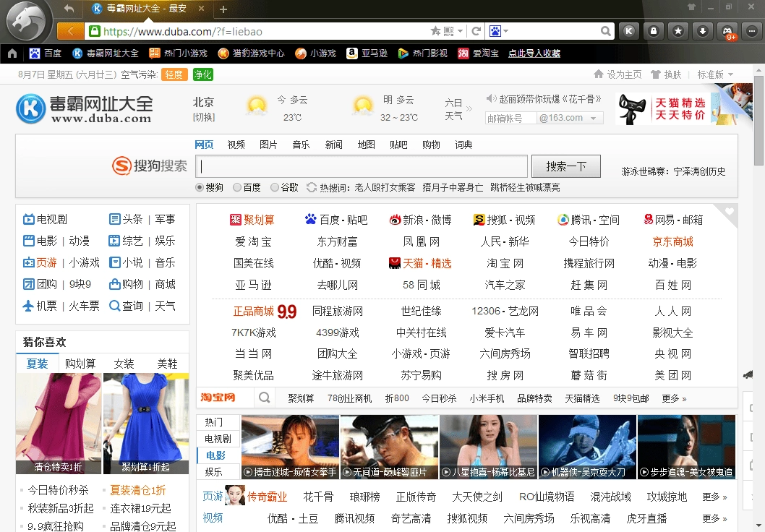Click the Liebao browser leopard logo
The image size is (765, 532).
click(x=26, y=22)
